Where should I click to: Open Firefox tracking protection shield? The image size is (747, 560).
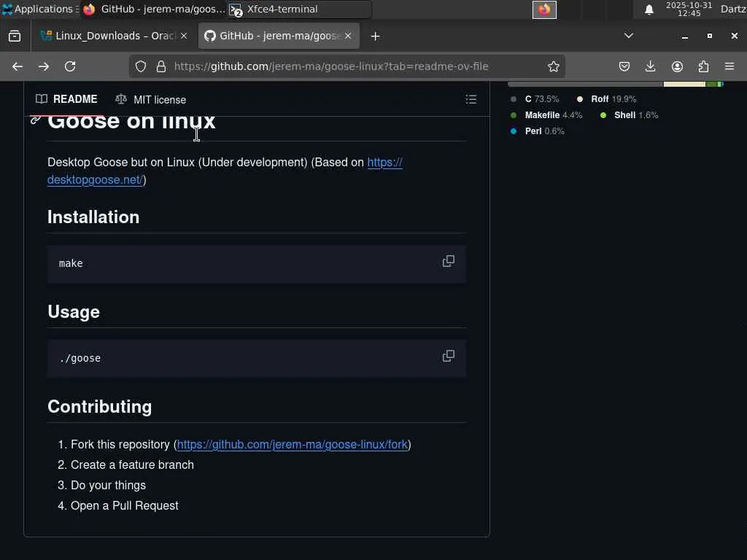click(141, 66)
